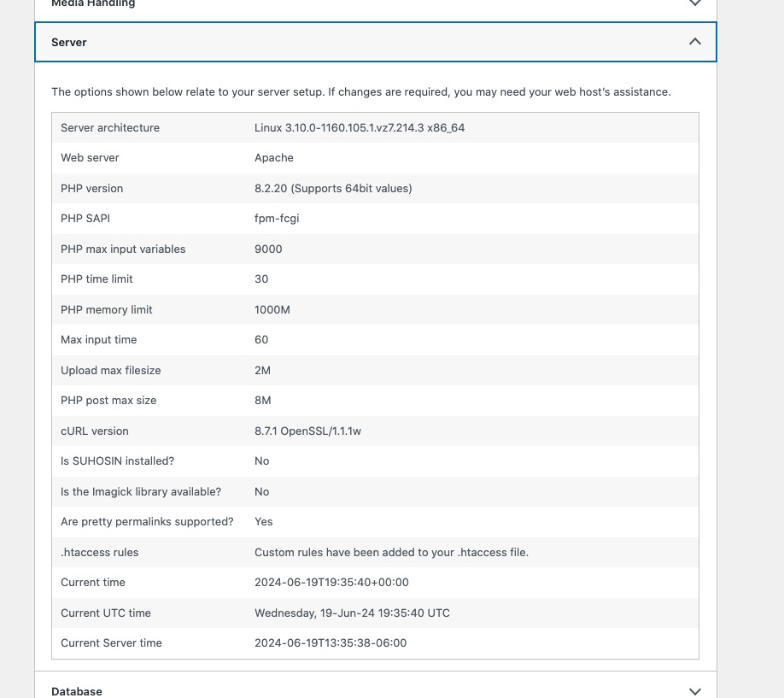This screenshot has width=784, height=698.
Task: Click the cURL version value
Action: 307,431
